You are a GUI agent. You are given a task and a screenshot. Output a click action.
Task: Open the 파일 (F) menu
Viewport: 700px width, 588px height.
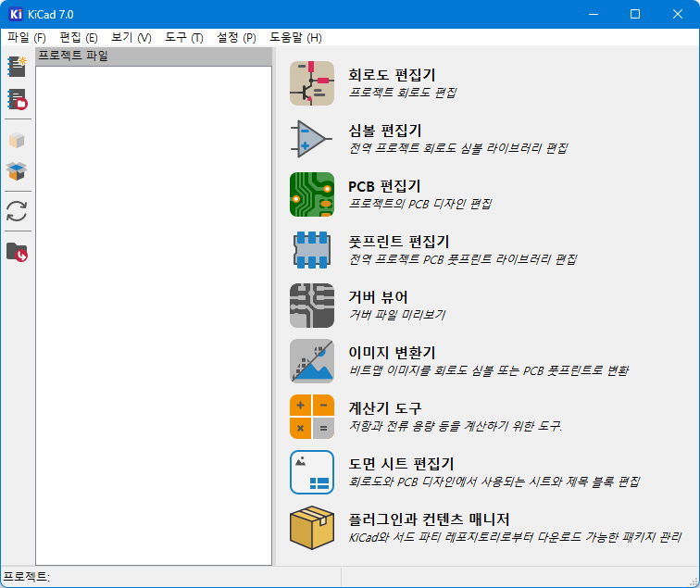(27, 38)
